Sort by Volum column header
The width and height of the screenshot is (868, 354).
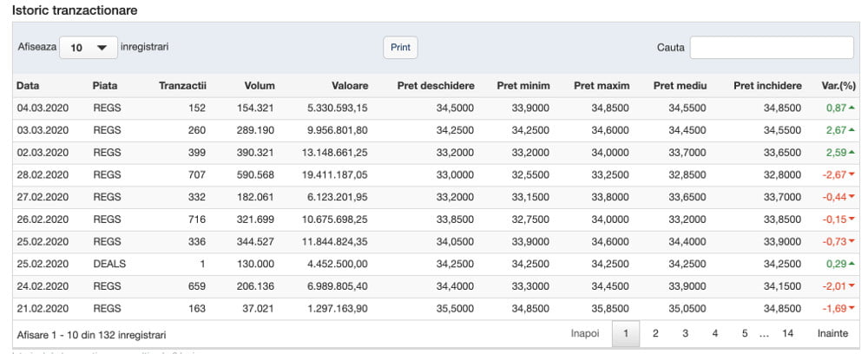point(259,86)
